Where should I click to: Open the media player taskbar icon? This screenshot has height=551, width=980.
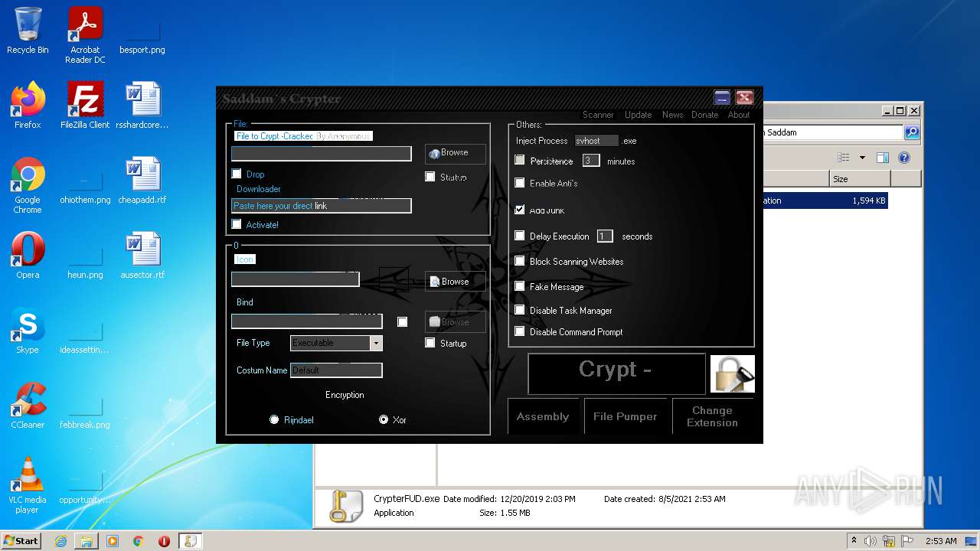click(x=113, y=541)
